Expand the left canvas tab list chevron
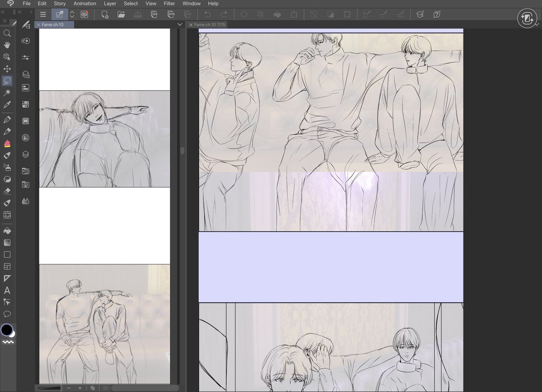 [180, 24]
